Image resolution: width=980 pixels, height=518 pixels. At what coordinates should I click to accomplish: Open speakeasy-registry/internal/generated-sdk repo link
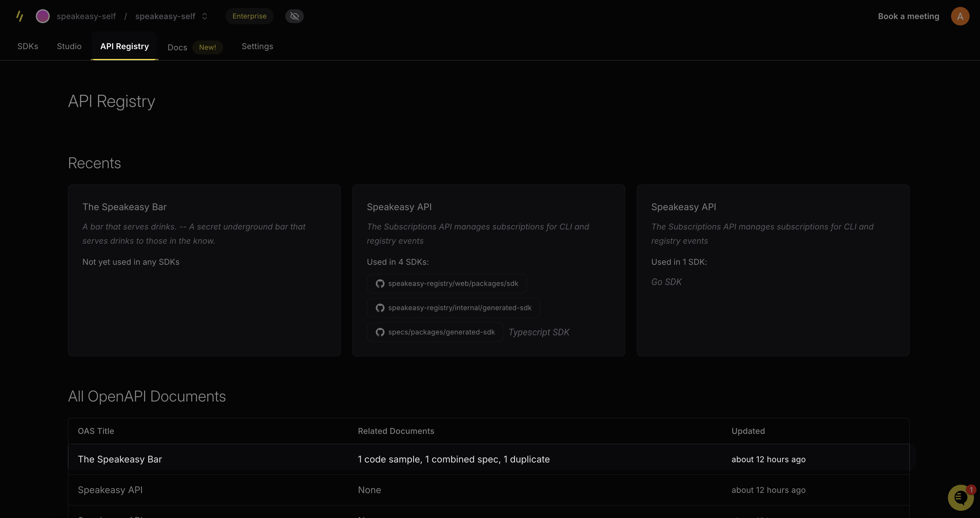[454, 308]
